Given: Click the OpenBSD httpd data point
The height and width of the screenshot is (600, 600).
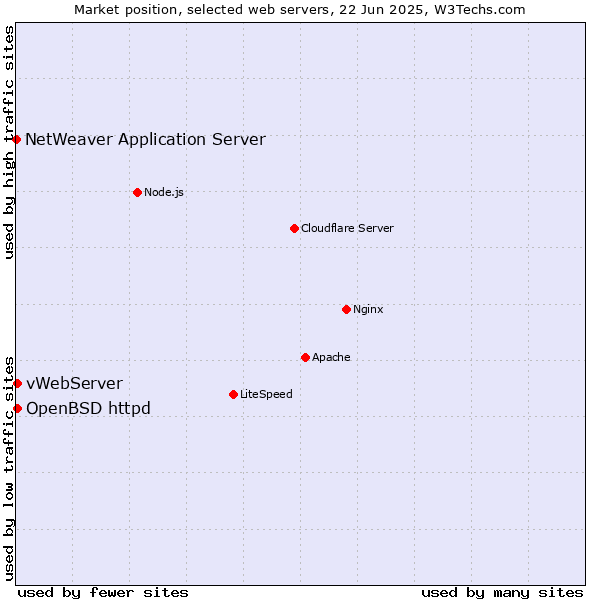Looking at the screenshot, I should click(18, 408).
